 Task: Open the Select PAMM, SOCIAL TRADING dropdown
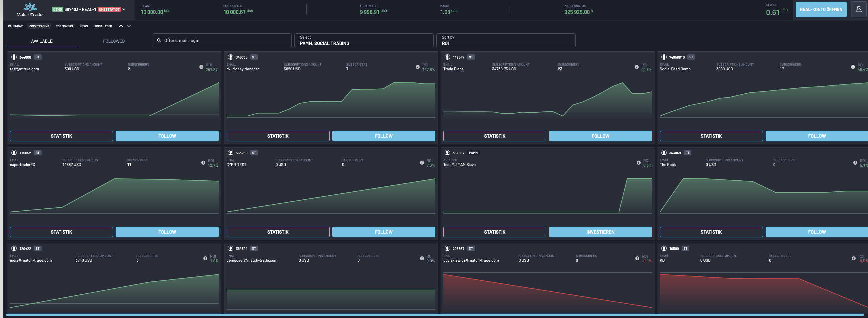coord(364,40)
